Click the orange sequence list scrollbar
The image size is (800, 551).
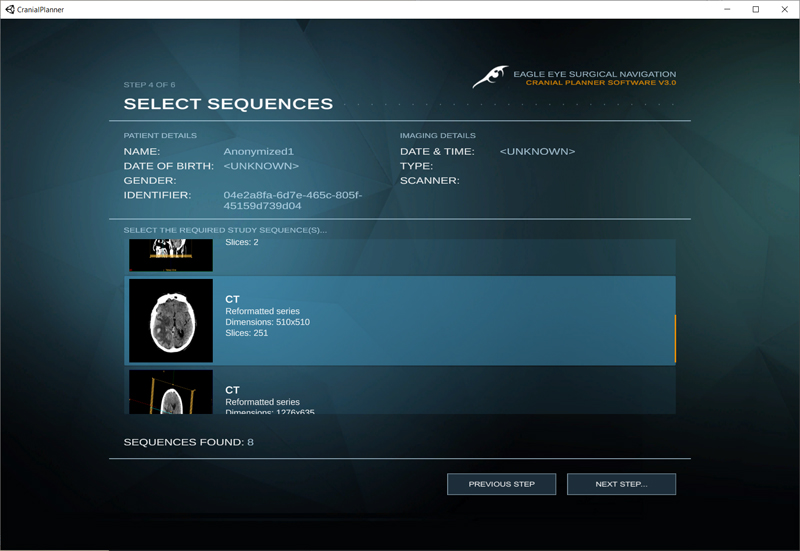pyautogui.click(x=675, y=339)
